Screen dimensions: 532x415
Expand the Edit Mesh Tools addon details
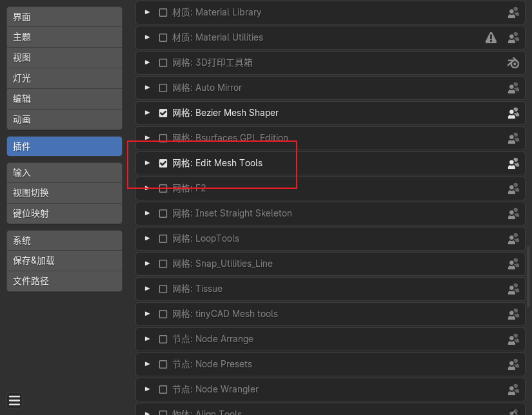147,163
